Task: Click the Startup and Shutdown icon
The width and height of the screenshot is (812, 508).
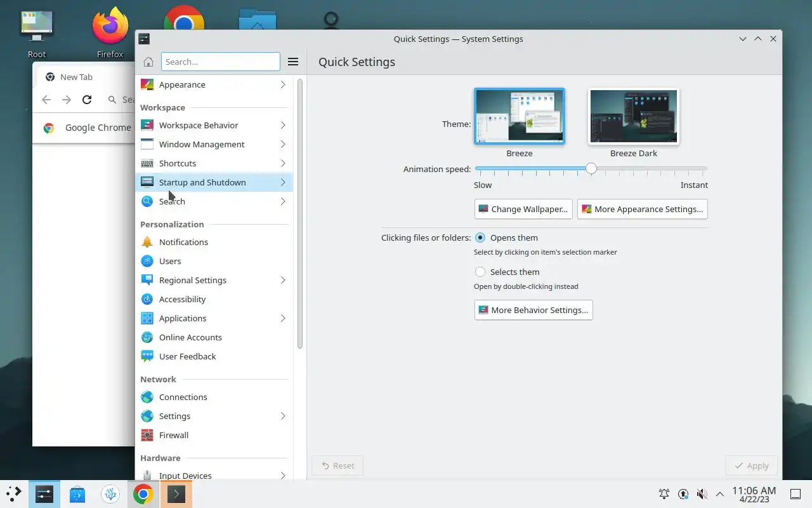Action: (x=147, y=182)
